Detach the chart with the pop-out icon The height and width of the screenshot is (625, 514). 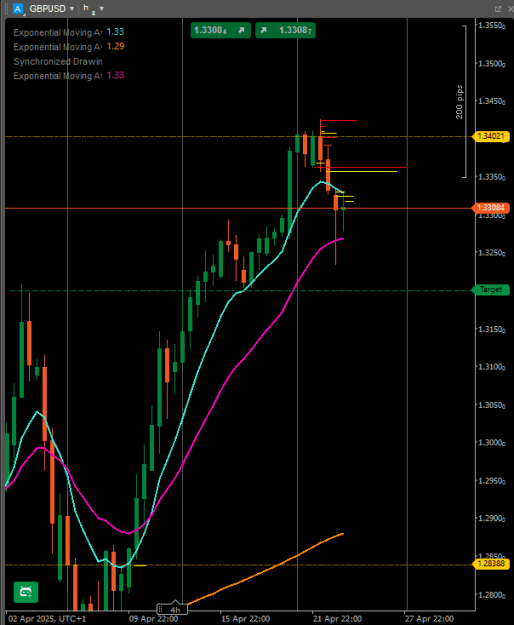[x=498, y=8]
